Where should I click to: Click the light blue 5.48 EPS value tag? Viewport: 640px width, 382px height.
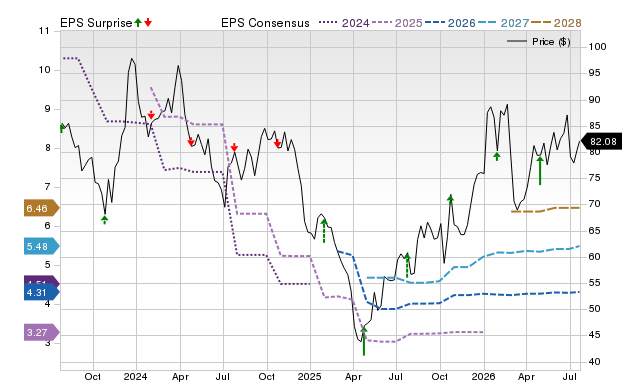(x=41, y=247)
